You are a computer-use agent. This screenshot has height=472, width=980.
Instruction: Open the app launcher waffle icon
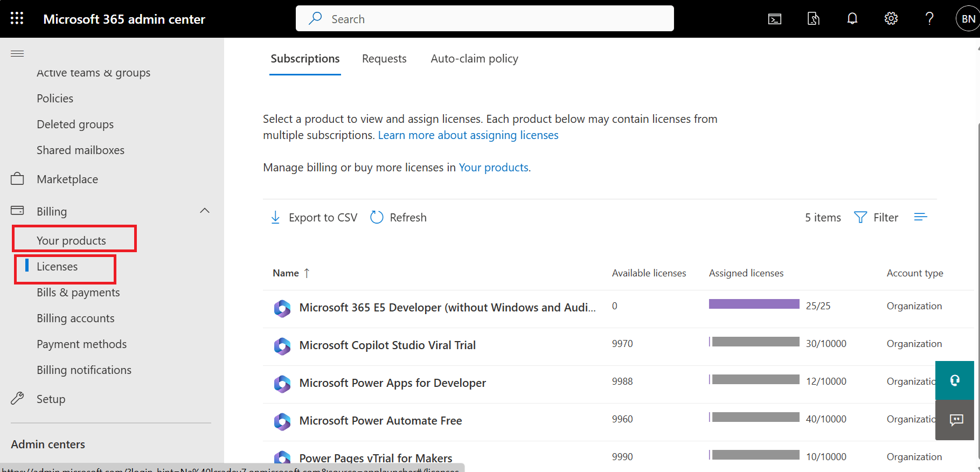click(x=17, y=19)
